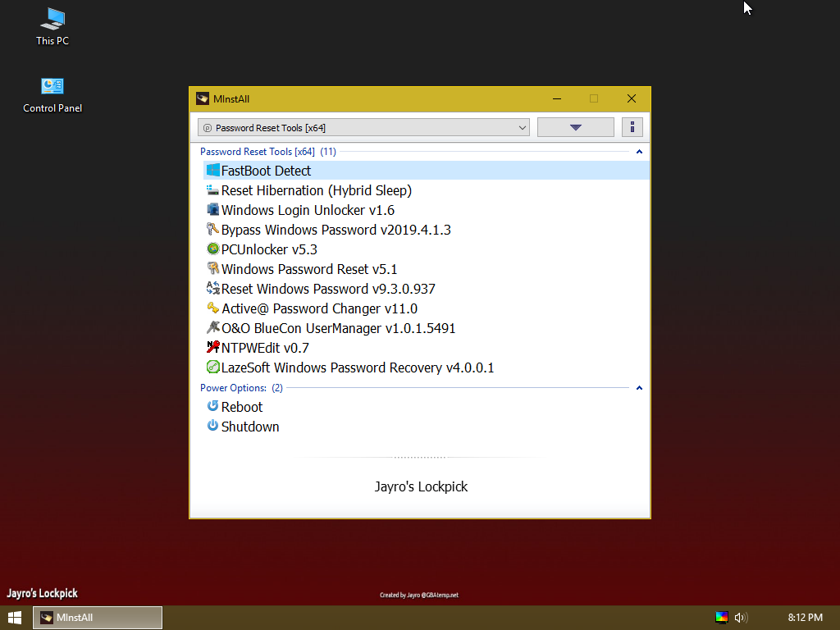Screen dimensions: 840x630
Task: Click the 8:12 PM taskbar clock
Action: click(x=806, y=618)
